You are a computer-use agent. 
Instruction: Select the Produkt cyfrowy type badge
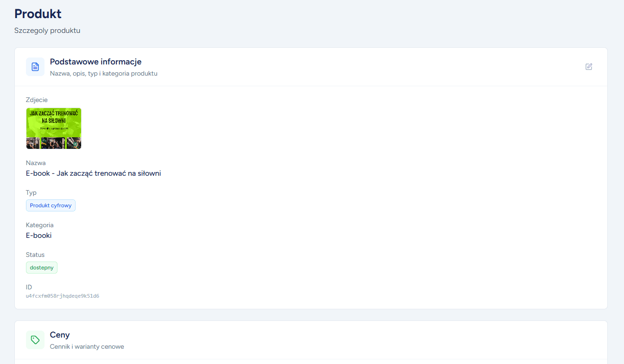51,205
